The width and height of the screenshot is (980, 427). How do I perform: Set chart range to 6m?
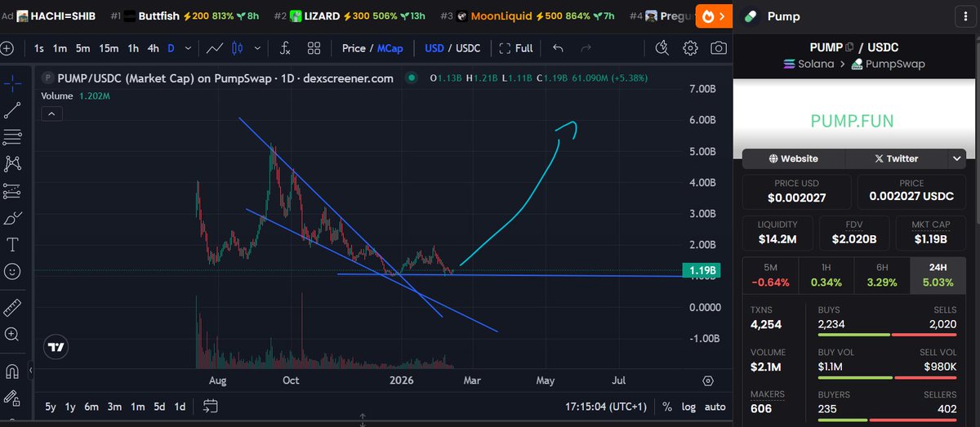[91, 406]
